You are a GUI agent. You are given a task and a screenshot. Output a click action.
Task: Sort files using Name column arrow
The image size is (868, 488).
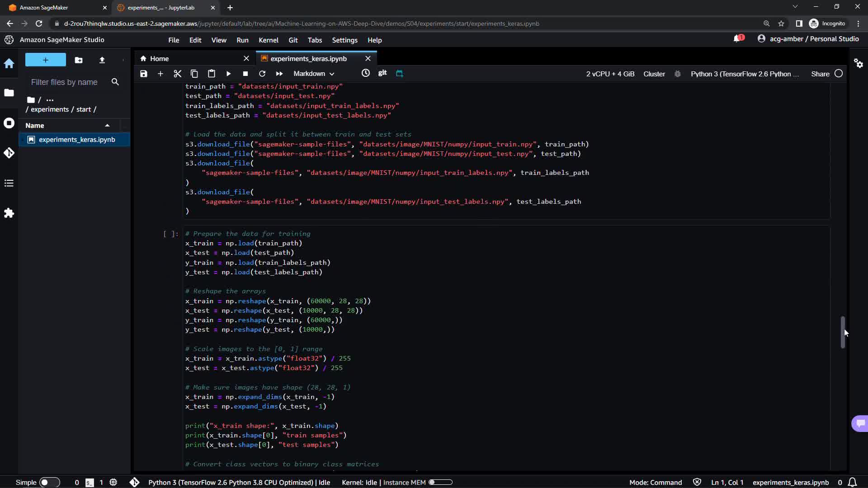click(107, 126)
